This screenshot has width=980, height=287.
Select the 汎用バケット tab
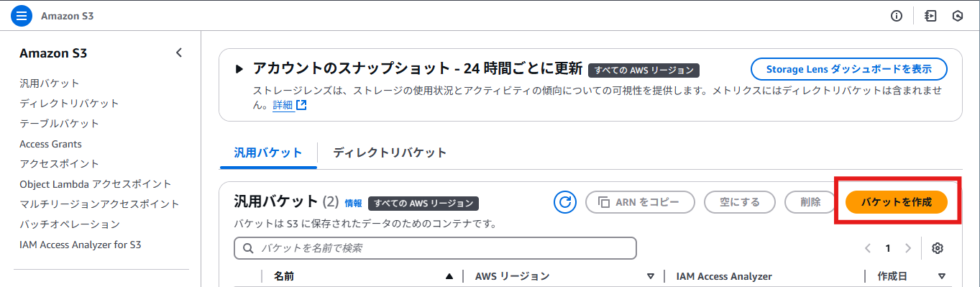click(268, 152)
